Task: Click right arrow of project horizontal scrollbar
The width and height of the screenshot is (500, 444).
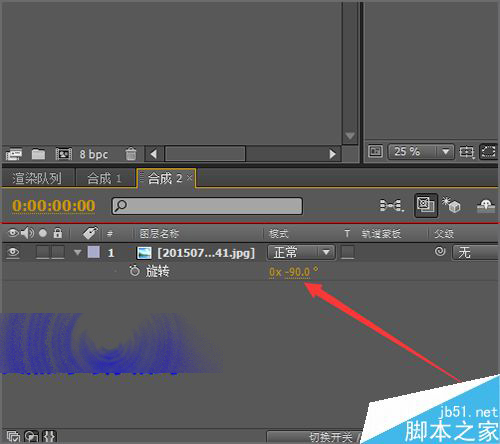Action: (332, 154)
